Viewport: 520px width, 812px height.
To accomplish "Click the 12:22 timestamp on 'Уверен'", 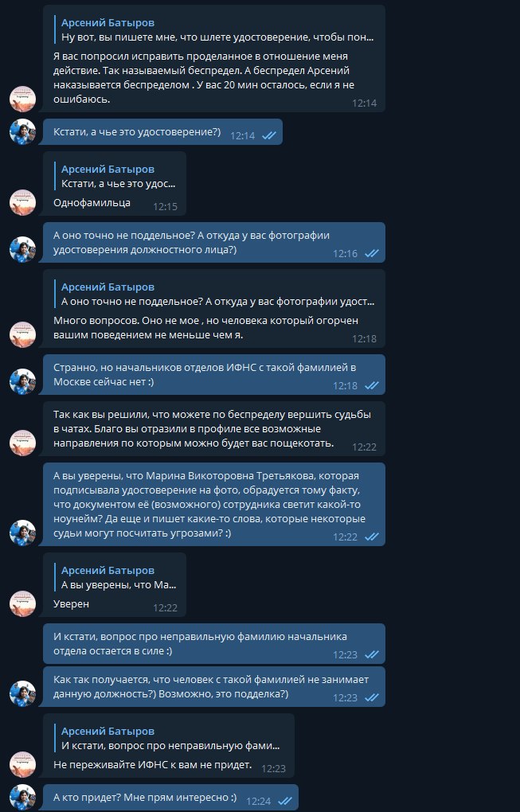I will (x=165, y=608).
